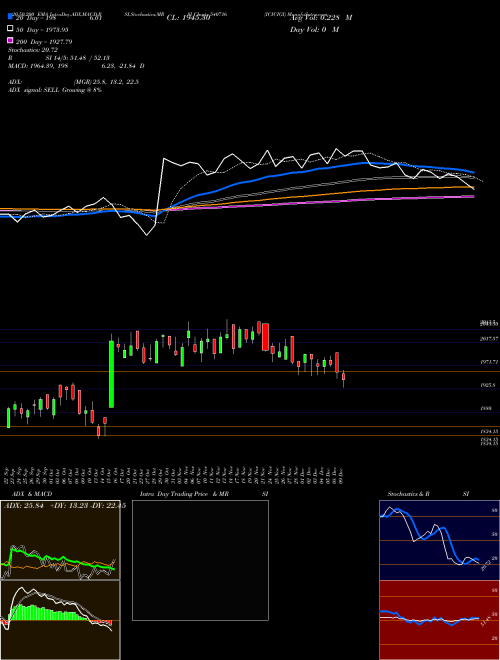Screen dimensions: 500x660
Task: Click the 'CL: 1945.30' closing price label
Action: tap(188, 18)
